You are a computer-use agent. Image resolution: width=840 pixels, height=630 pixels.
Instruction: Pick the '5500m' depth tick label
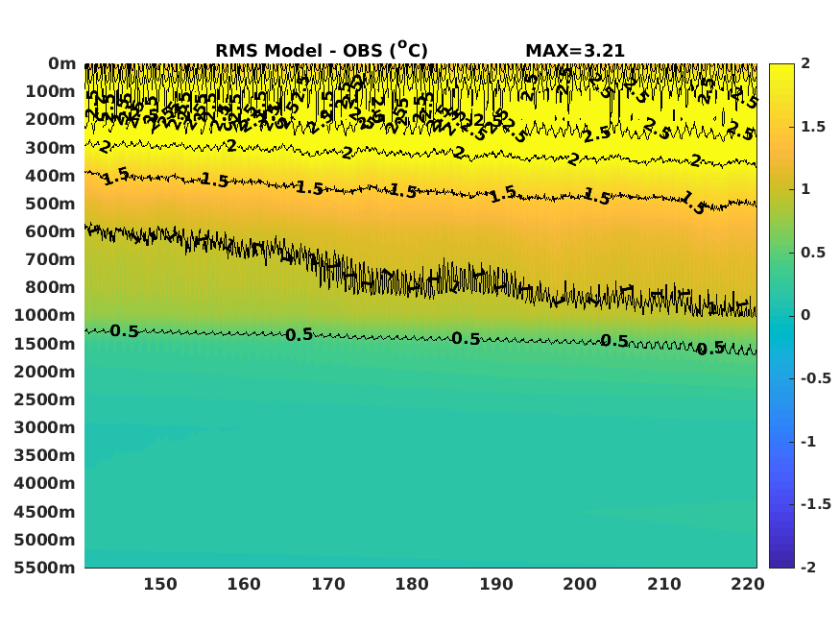click(x=45, y=568)
